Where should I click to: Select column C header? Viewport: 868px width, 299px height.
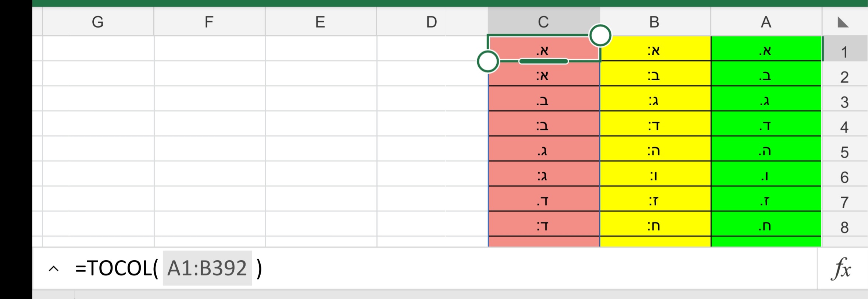click(x=543, y=22)
